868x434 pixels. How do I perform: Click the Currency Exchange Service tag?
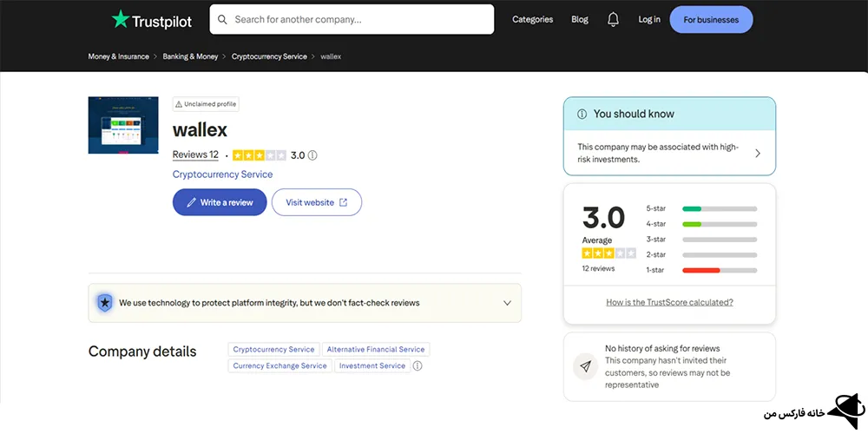(x=279, y=366)
